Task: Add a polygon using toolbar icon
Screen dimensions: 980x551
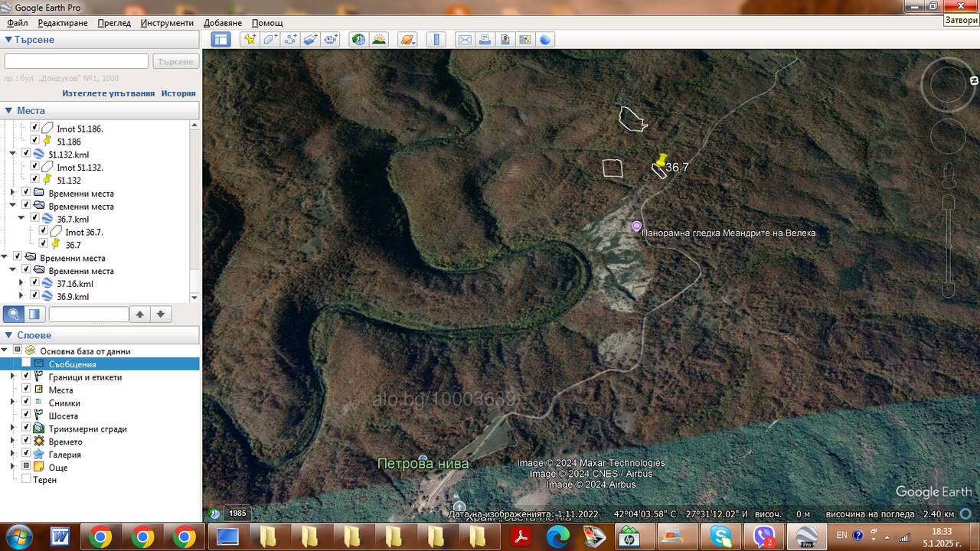Action: click(270, 40)
